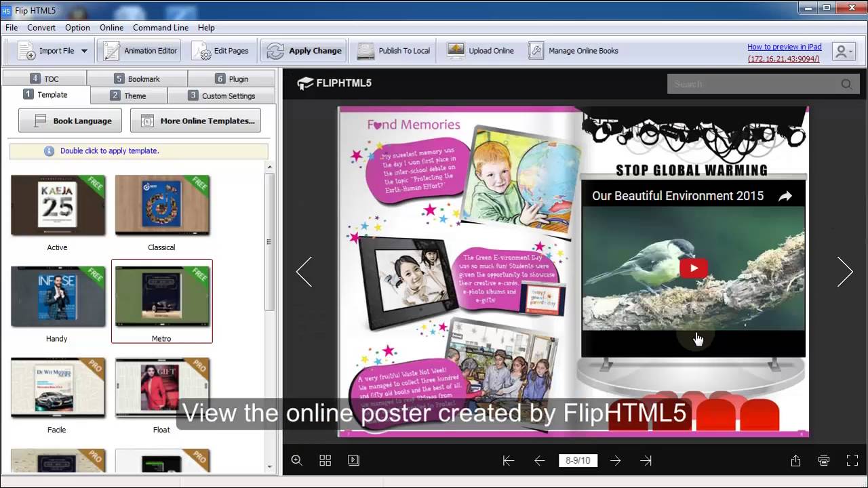Switch to the Plugin tab
This screenshot has height=488, width=868.
(x=231, y=79)
